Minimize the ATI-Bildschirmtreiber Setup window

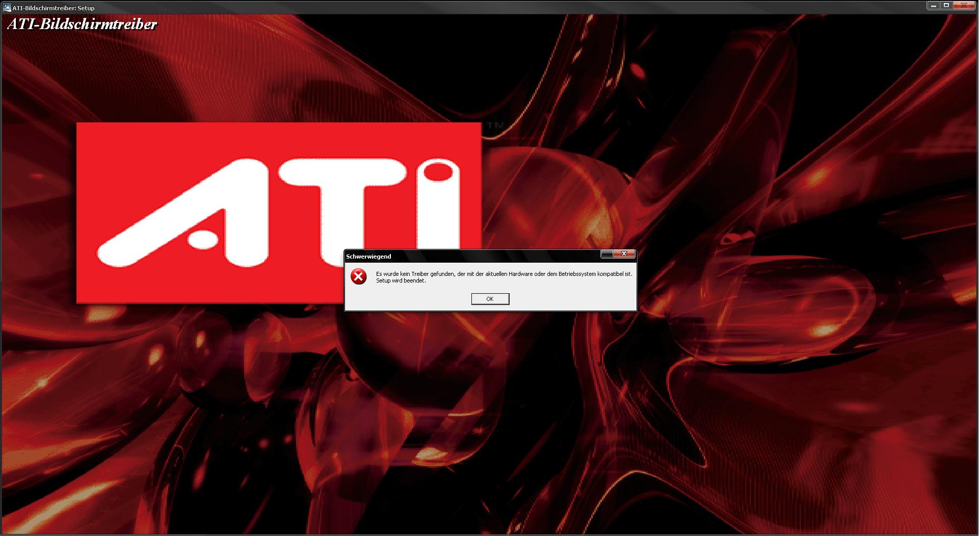pos(933,5)
